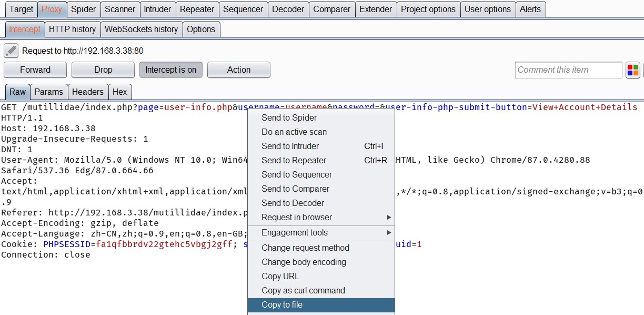Choose Do an active scan
This screenshot has height=315, width=644.
321,132
